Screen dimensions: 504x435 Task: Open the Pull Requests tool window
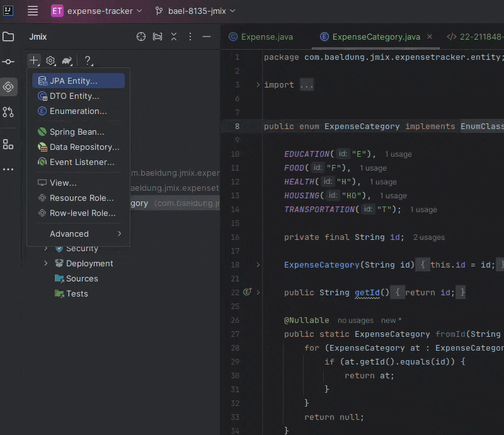(8, 112)
